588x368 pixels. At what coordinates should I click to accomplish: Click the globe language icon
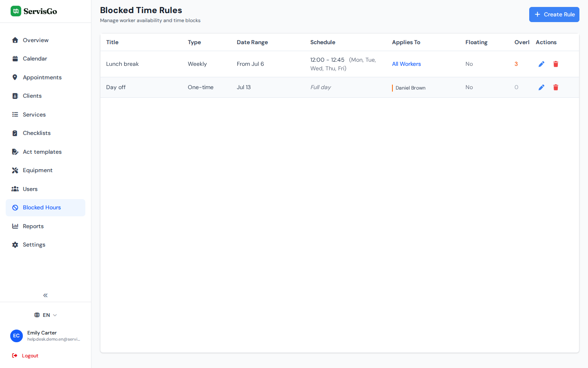point(37,315)
